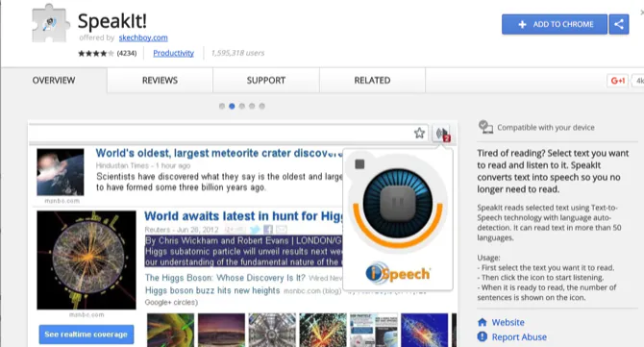644x347 pixels.
Task: Click the third image in the bottom thumbnail strip
Action: [x=272, y=330]
